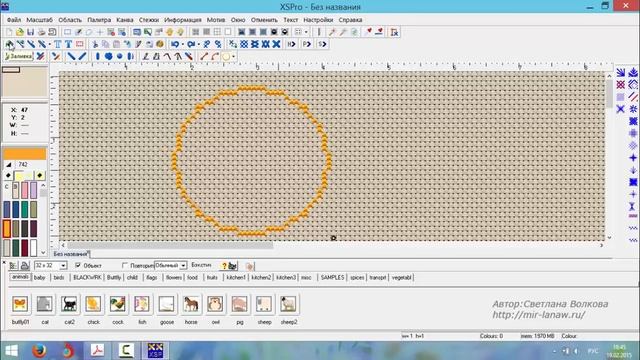Click the first blue stitch tool in right panel
This screenshot has height=360, width=640.
(620, 73)
